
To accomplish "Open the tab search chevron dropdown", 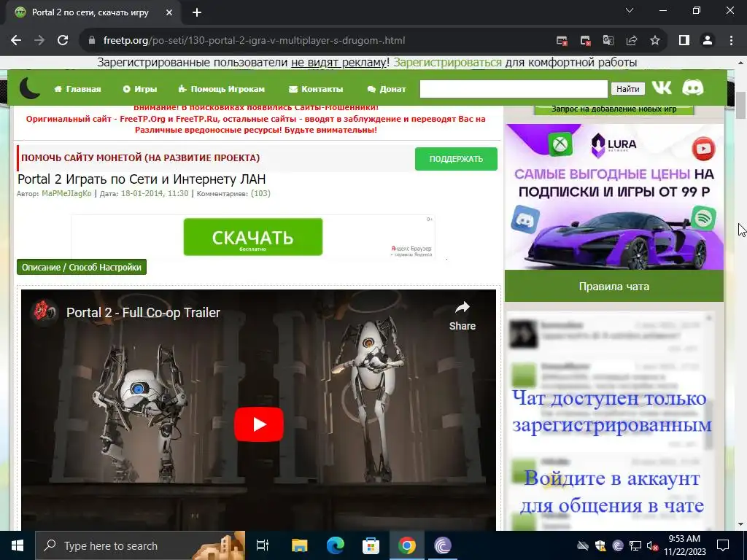I will [630, 10].
